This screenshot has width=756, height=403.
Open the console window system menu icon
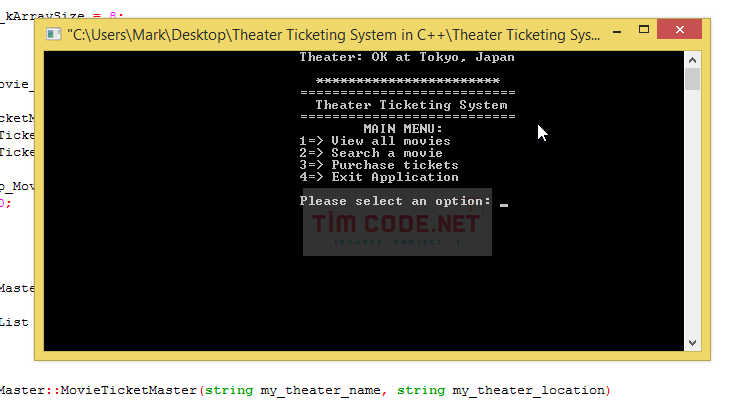tap(53, 34)
